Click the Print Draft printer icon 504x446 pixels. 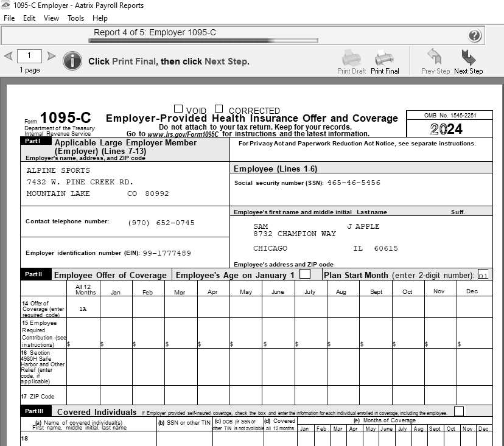click(x=351, y=58)
